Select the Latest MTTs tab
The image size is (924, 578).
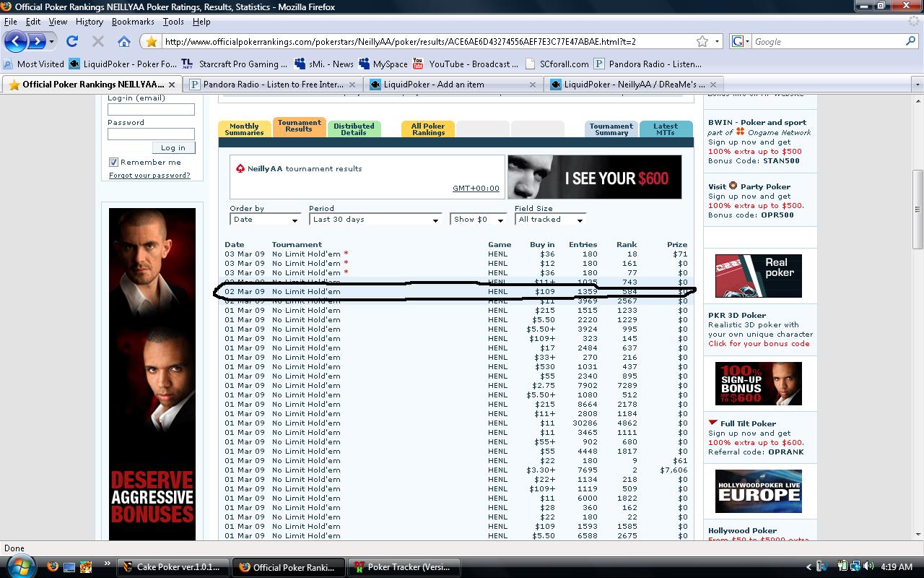(666, 129)
